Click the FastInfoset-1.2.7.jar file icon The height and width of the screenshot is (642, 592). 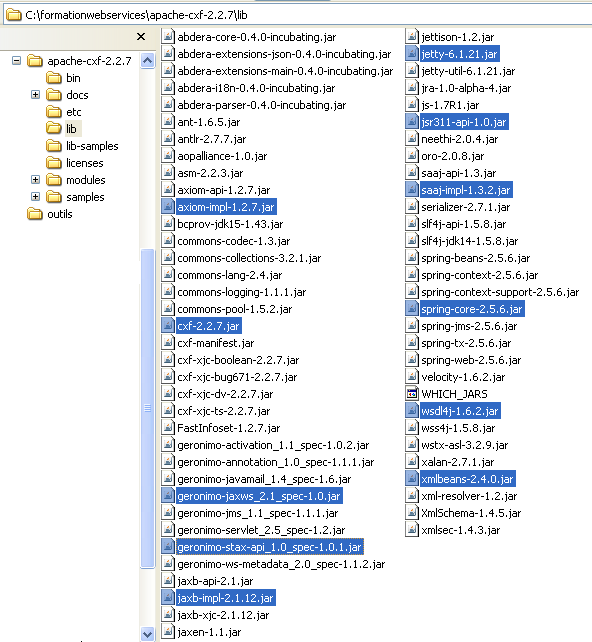click(167, 428)
